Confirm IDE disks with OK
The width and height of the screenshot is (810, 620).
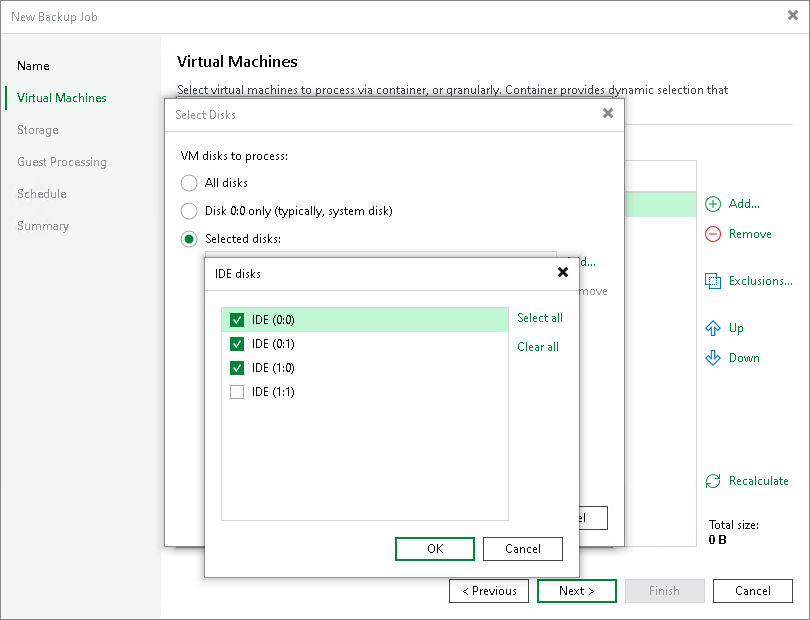coord(435,549)
